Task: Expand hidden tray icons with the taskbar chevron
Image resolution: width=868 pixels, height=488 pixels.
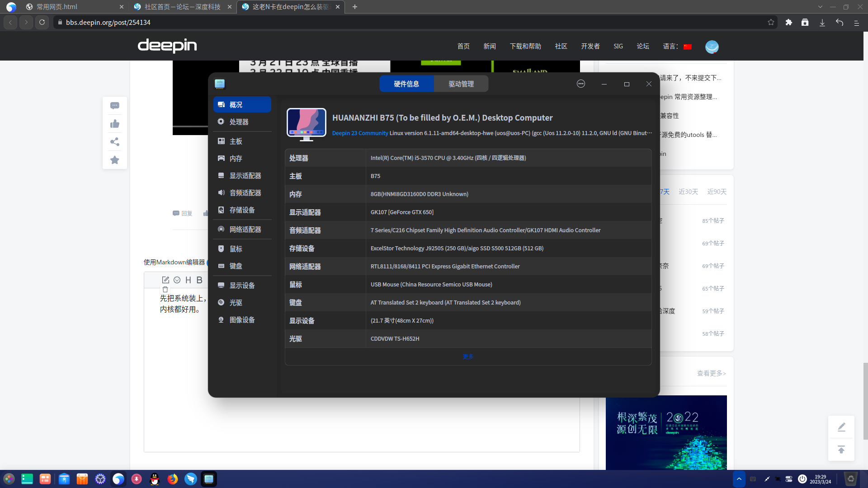Action: tap(739, 479)
